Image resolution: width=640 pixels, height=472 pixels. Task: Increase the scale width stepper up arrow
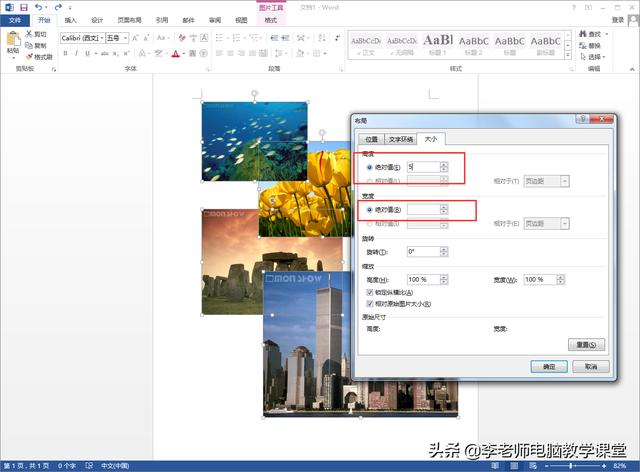coord(561,277)
